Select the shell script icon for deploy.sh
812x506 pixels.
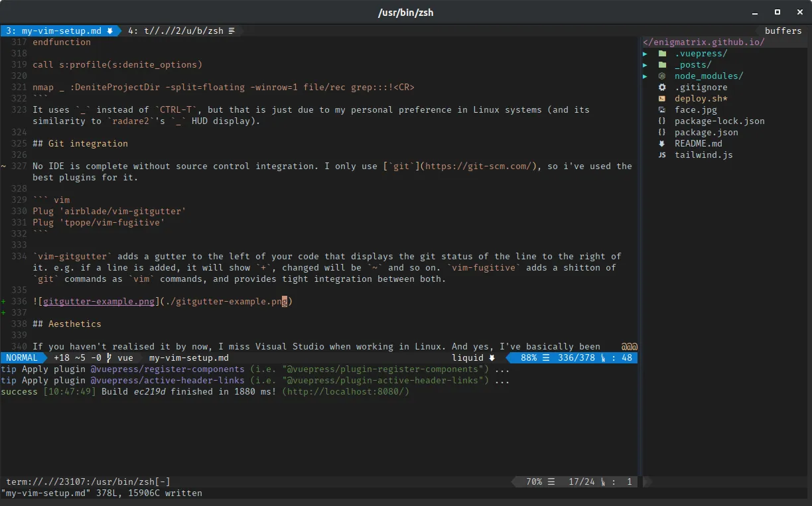click(x=662, y=98)
